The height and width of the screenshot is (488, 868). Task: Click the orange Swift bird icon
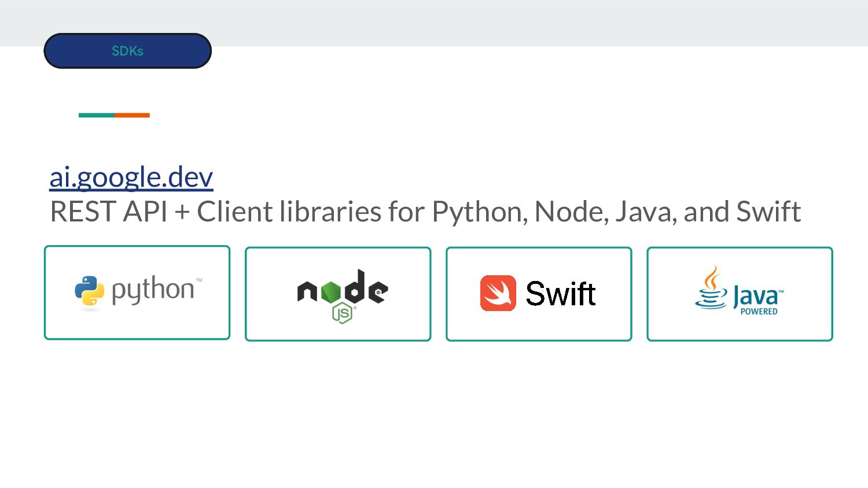pos(498,293)
